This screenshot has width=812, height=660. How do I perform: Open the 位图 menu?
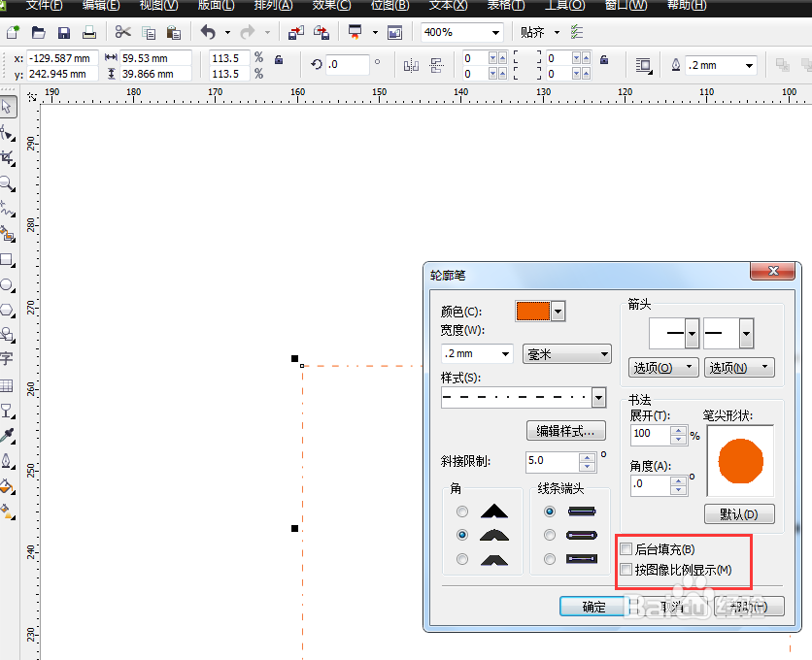click(x=389, y=5)
